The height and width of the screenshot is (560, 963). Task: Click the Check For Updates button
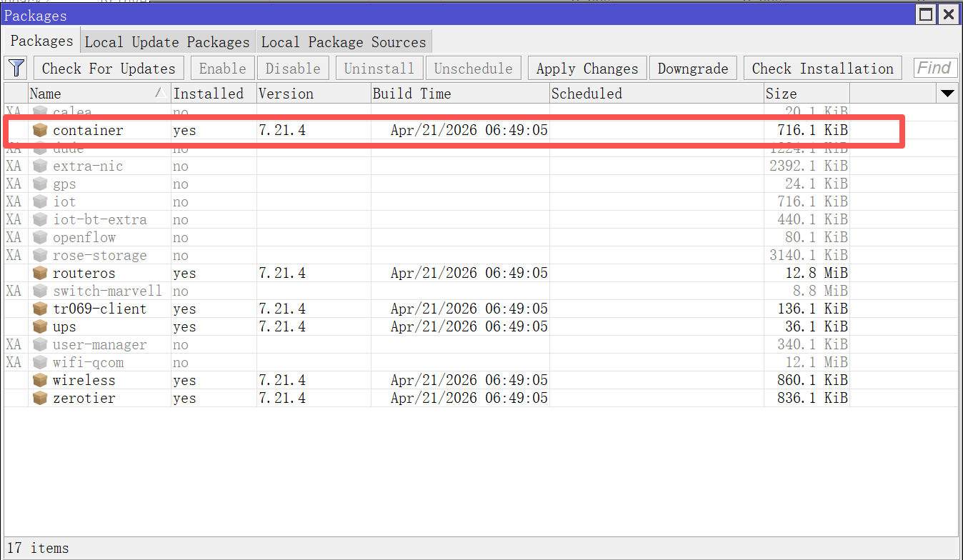point(109,69)
